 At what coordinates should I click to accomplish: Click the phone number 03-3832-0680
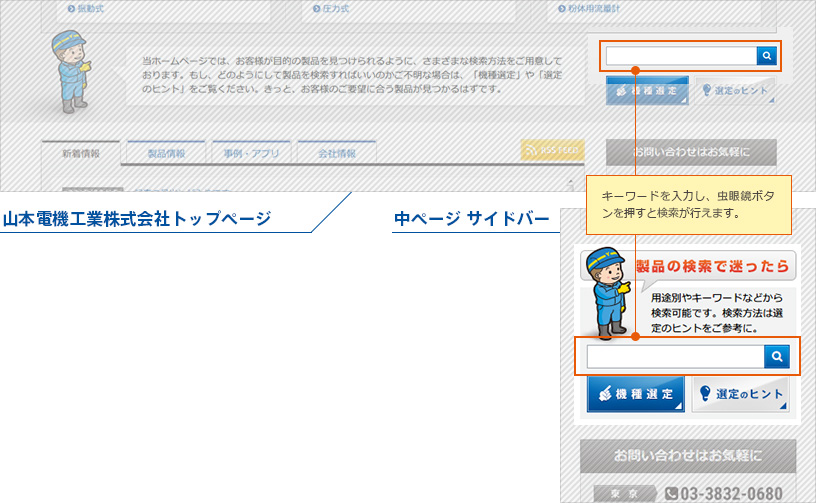click(x=731, y=494)
